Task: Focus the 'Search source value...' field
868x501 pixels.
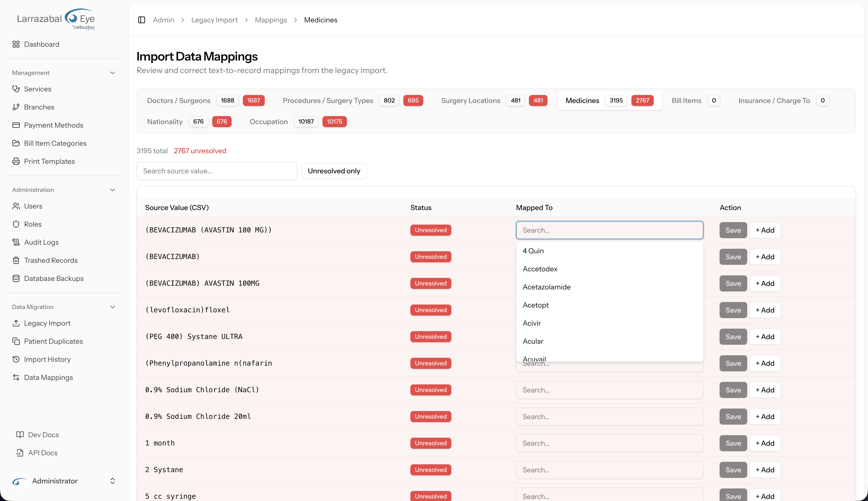Action: pos(217,171)
